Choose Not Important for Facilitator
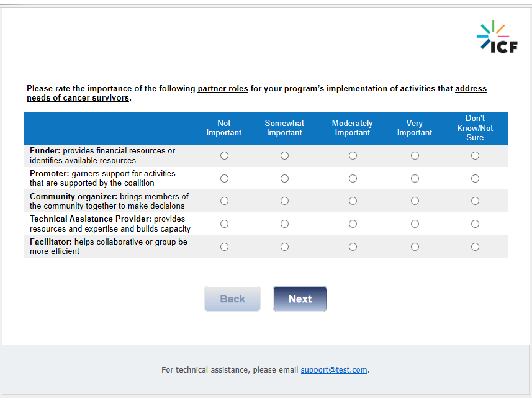Screen dimensions: 532x398 point(224,247)
